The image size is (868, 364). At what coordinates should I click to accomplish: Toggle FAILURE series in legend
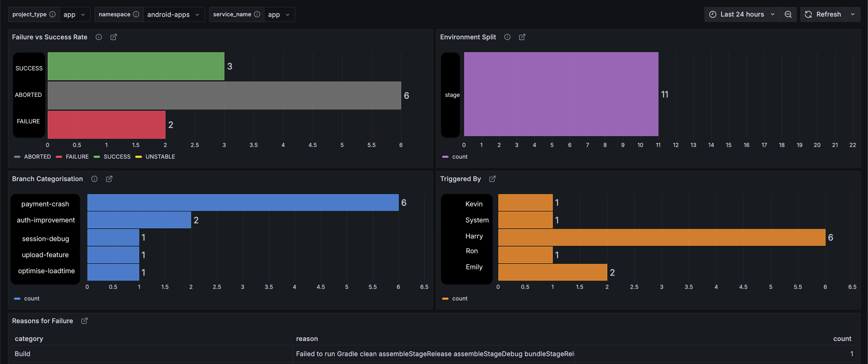[77, 157]
